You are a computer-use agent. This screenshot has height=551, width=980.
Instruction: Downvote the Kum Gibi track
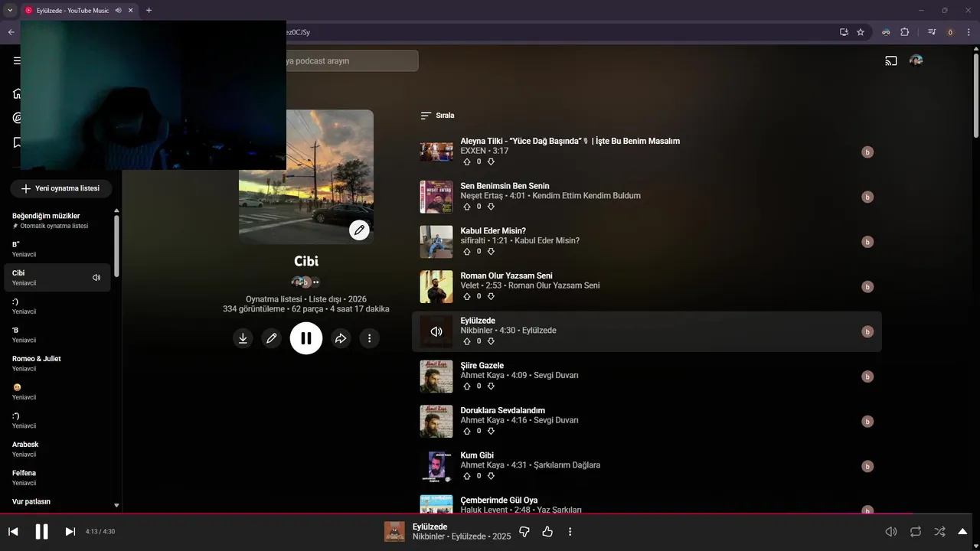click(x=491, y=476)
